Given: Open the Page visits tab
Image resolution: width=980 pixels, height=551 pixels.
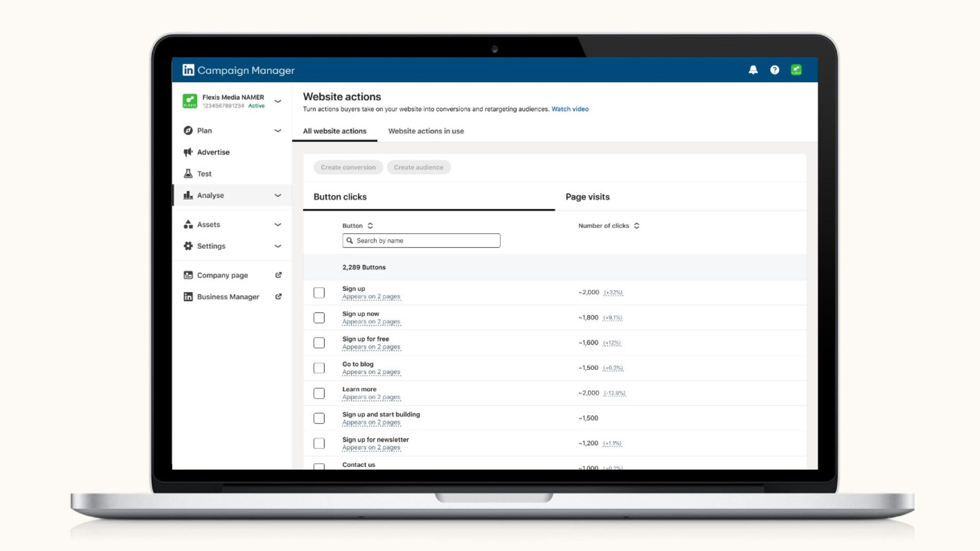Looking at the screenshot, I should [587, 196].
